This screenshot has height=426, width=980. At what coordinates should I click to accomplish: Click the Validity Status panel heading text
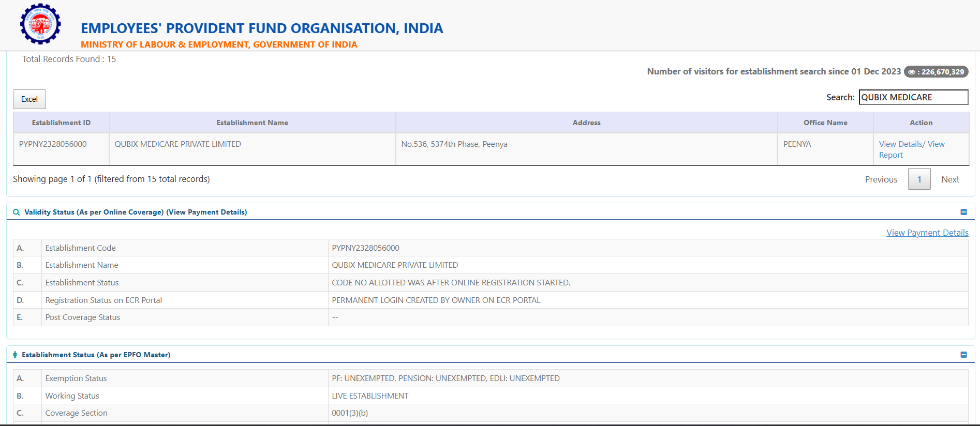136,212
